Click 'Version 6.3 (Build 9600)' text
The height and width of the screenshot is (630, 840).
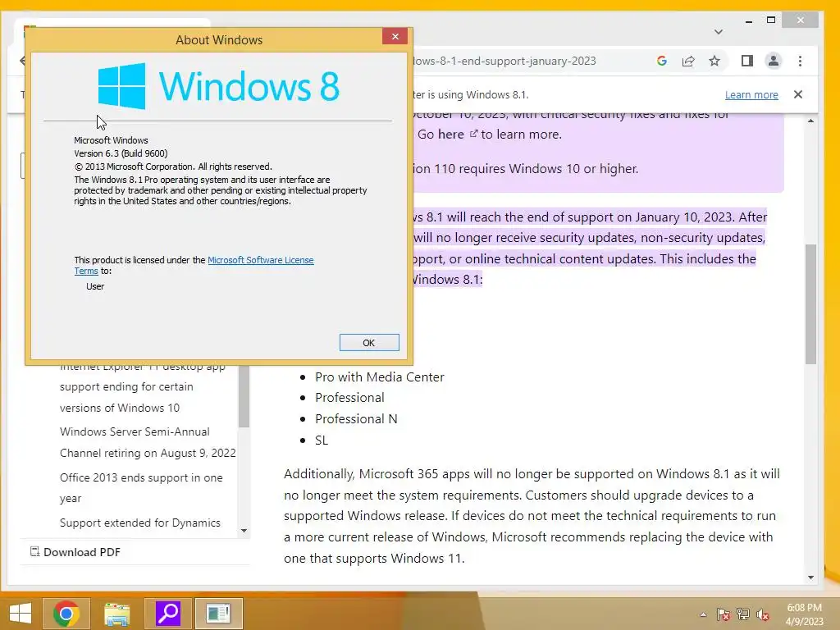point(121,153)
